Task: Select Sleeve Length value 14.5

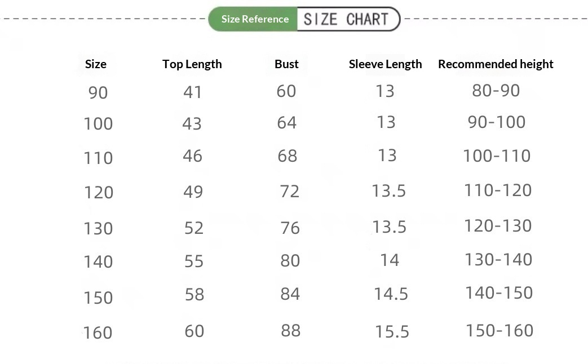Action: [391, 294]
